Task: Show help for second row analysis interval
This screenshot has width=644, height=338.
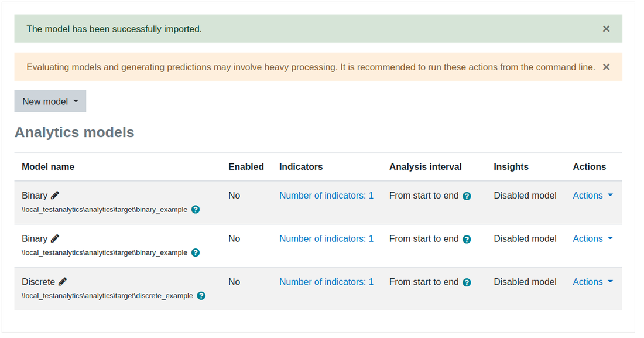Action: click(x=467, y=240)
